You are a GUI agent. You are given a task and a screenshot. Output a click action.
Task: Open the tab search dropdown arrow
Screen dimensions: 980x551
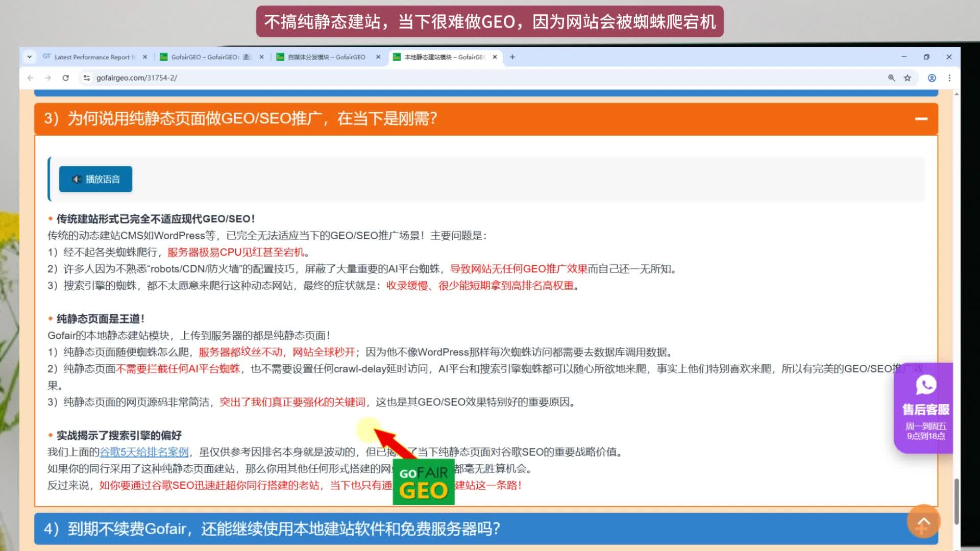(x=30, y=57)
